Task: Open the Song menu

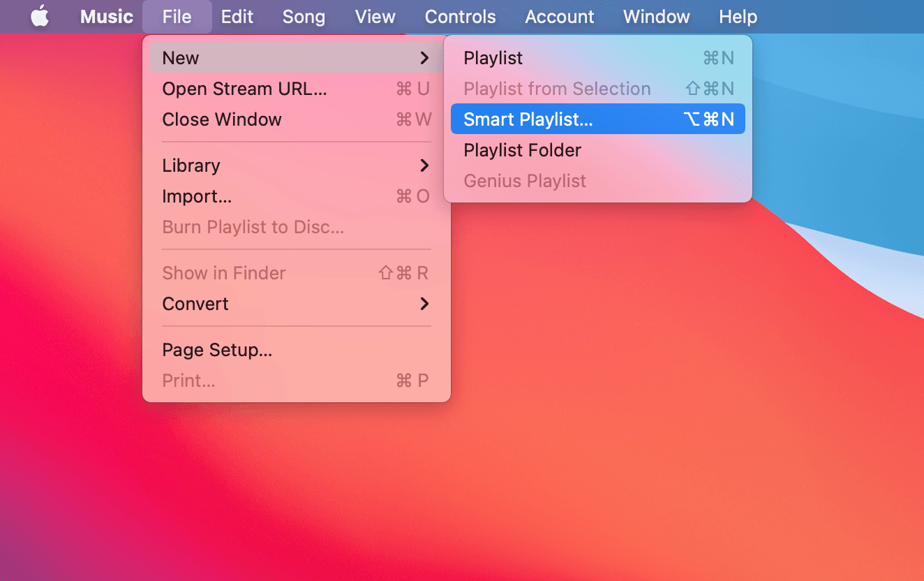Action: (304, 17)
